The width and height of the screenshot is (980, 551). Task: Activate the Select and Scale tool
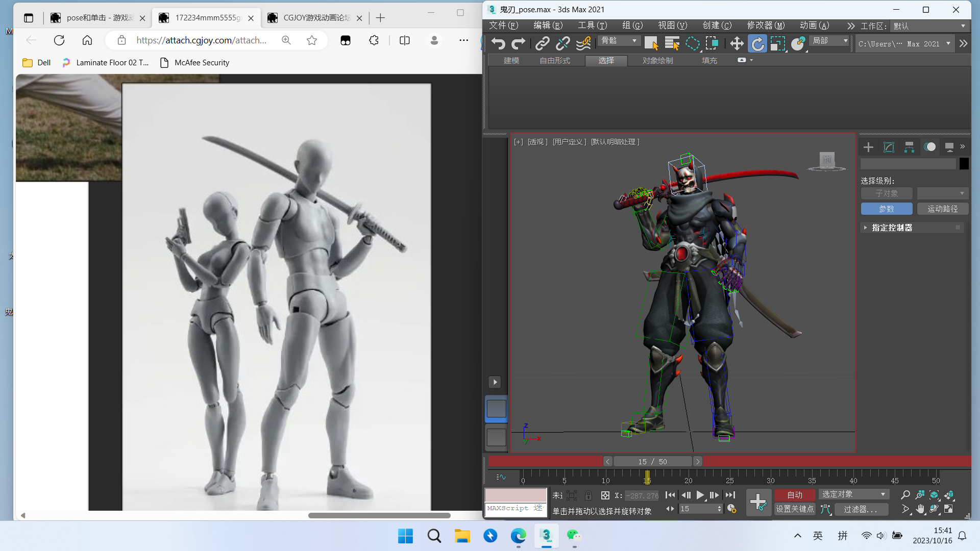(777, 44)
